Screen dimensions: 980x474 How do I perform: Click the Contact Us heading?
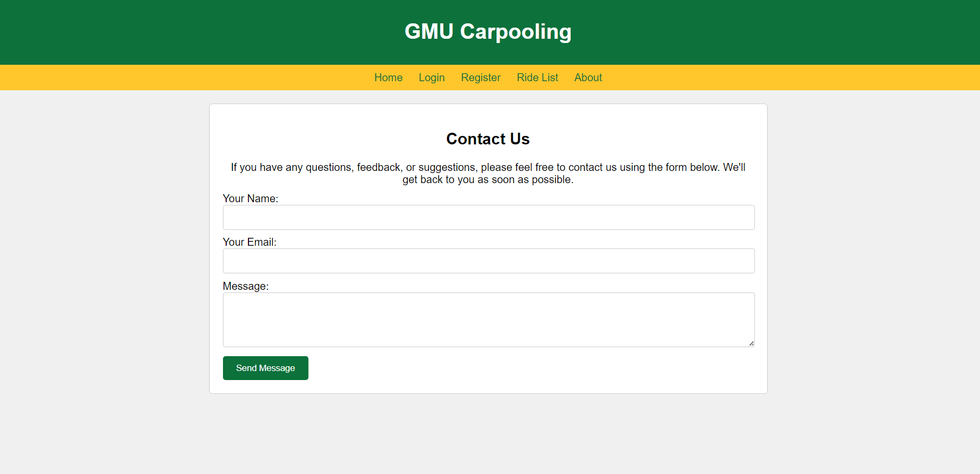[x=488, y=139]
